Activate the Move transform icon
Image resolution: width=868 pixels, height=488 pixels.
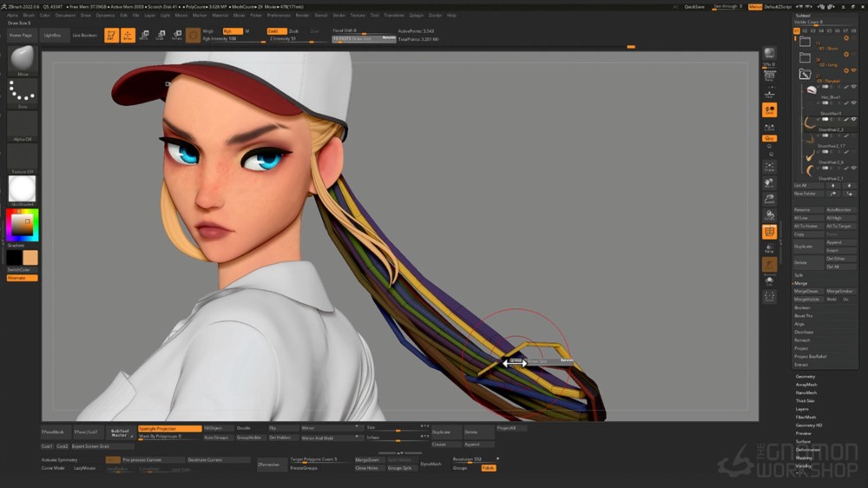[x=144, y=36]
